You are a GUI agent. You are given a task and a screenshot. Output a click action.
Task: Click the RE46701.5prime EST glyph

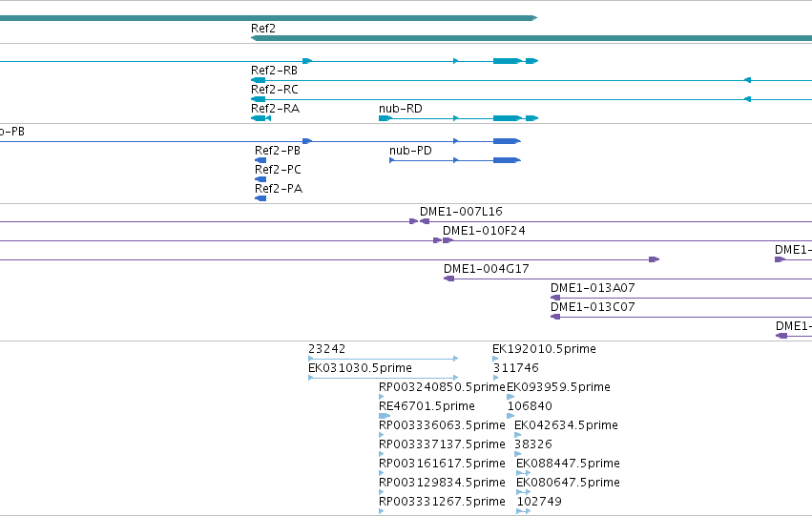pos(385,416)
